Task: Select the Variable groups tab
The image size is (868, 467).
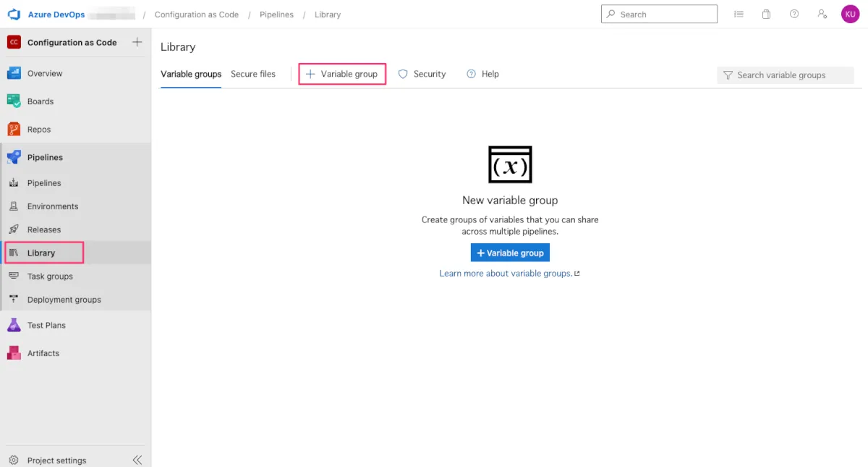Action: click(x=191, y=74)
